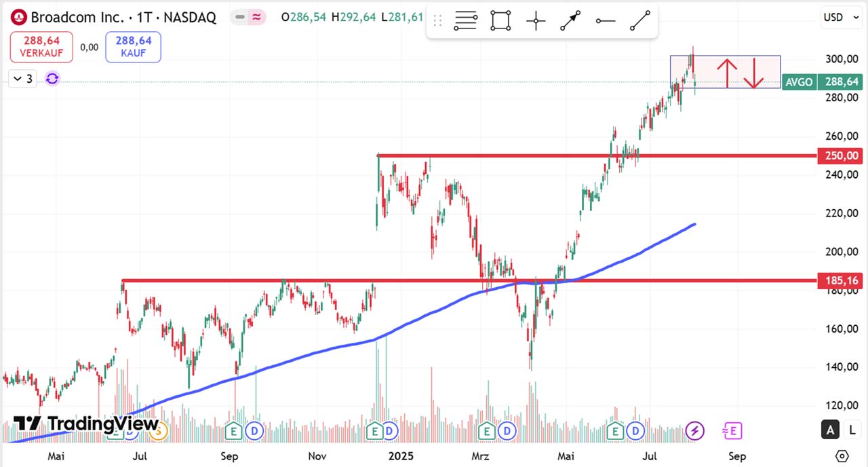The height and width of the screenshot is (467, 868).
Task: Click the 300,00 price axis label
Action: [x=842, y=59]
